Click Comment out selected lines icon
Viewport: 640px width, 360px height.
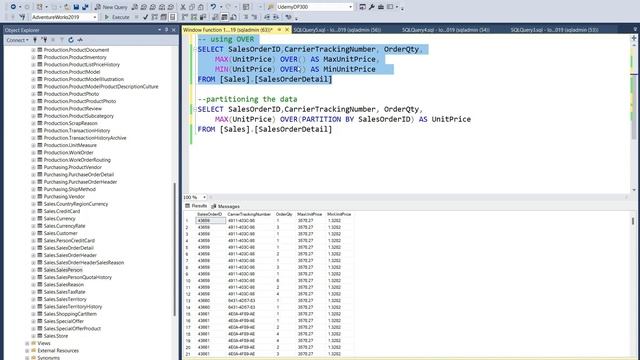(246, 17)
